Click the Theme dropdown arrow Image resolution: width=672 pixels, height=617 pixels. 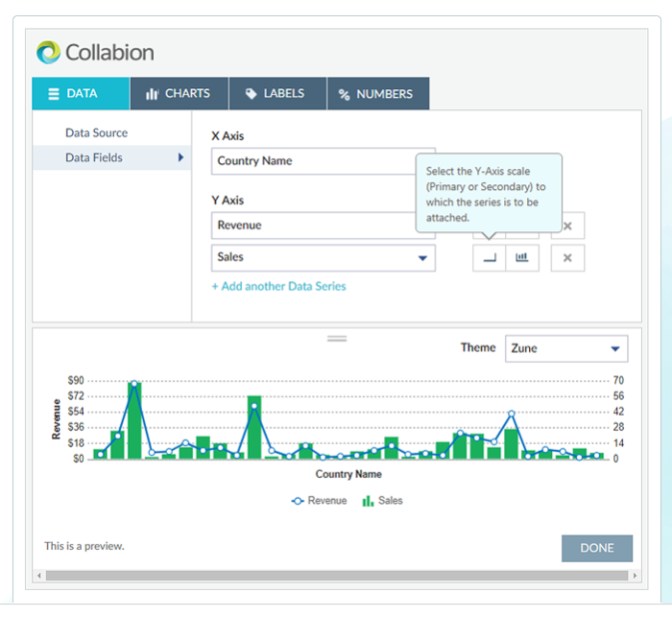click(x=615, y=348)
